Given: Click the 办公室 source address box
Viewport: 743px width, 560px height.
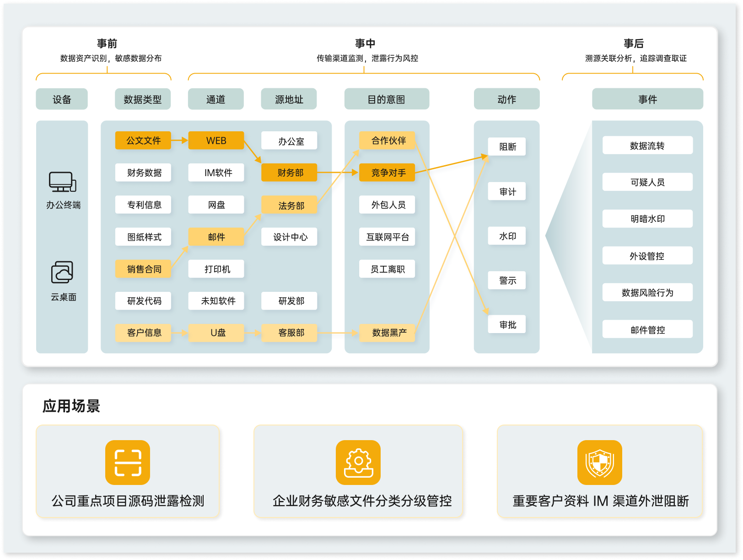Looking at the screenshot, I should 289,140.
